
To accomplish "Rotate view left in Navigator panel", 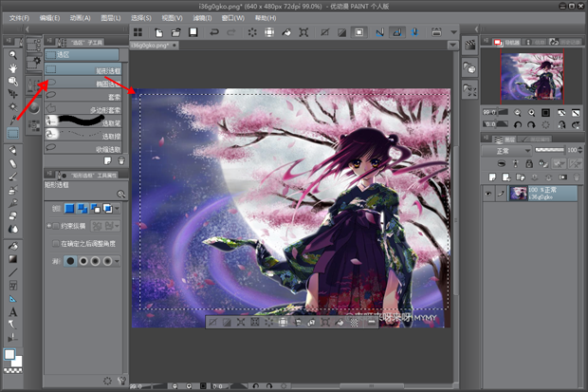I will (518, 124).
